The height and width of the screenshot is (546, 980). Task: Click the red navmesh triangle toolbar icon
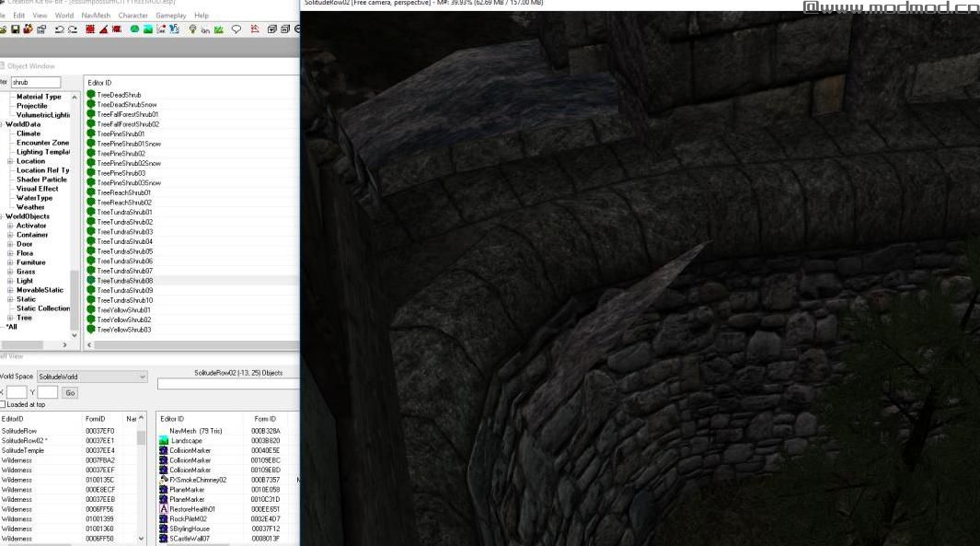[x=255, y=29]
